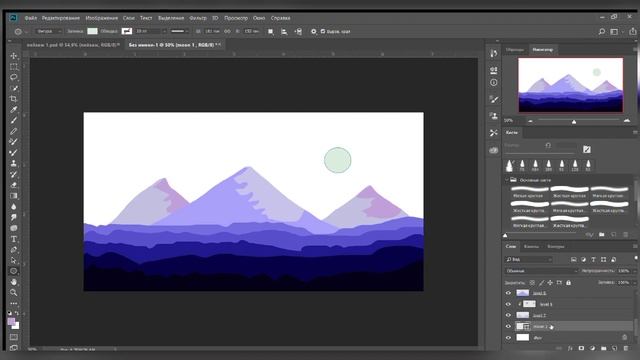Toggle lock all padlock icon
Screen dimensions: 640x360
pyautogui.click(x=569, y=282)
